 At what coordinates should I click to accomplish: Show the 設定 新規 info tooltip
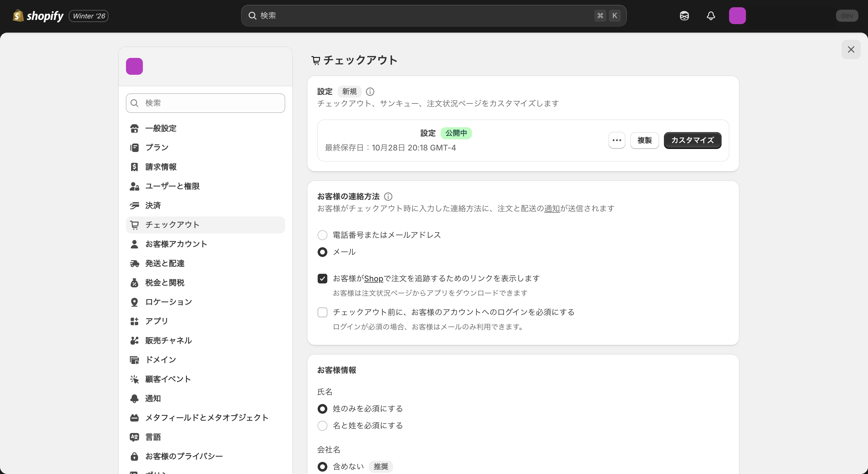[x=370, y=91]
